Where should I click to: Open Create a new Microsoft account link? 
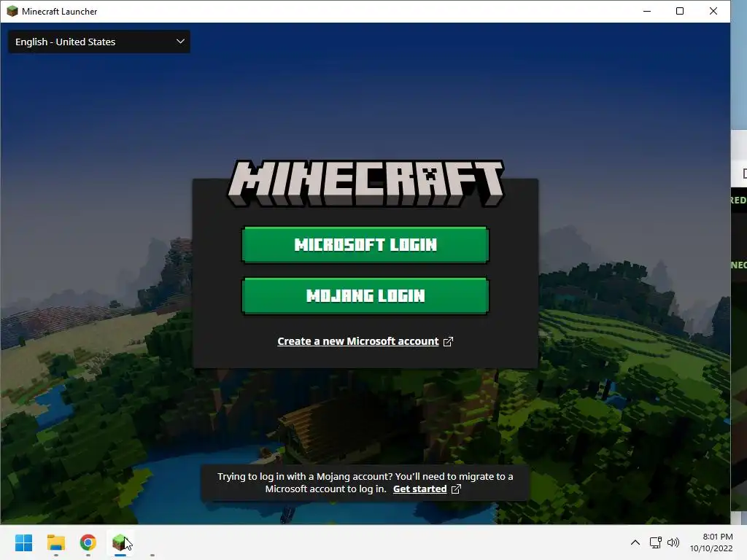click(x=358, y=341)
